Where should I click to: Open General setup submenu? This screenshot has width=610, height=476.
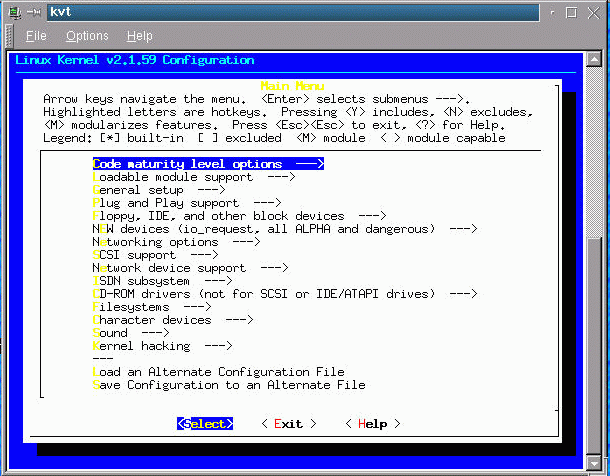point(159,190)
